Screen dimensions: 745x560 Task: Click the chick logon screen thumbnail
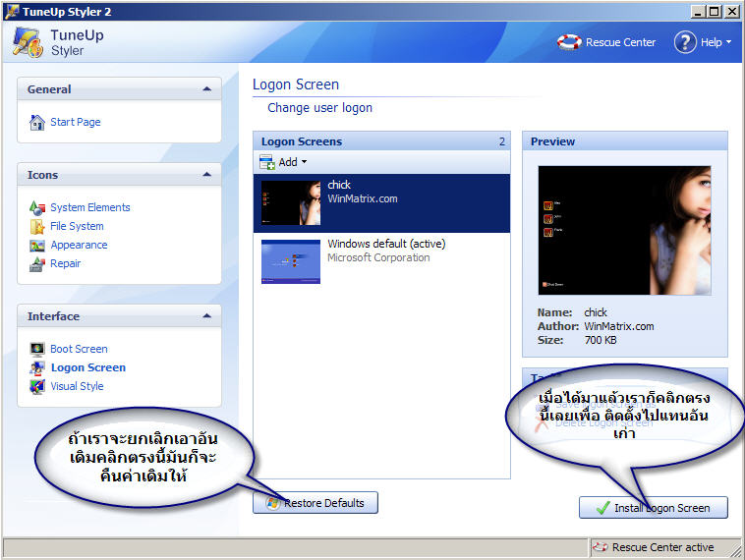[291, 202]
